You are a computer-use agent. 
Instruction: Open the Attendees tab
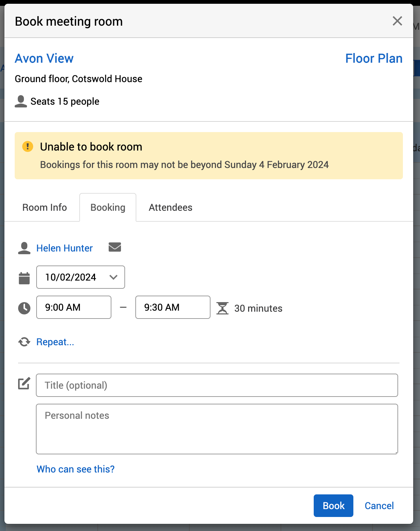(171, 207)
